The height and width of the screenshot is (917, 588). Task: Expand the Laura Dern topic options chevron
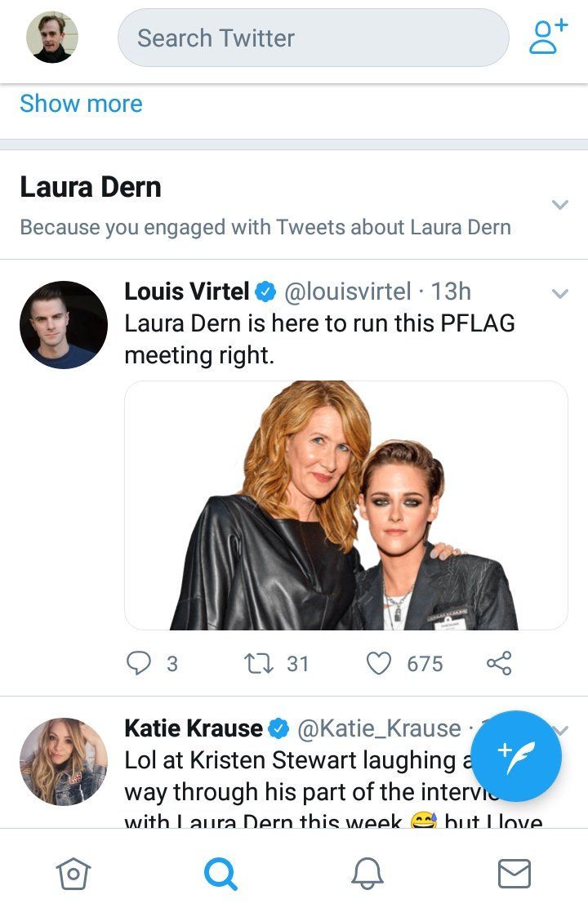click(x=559, y=204)
